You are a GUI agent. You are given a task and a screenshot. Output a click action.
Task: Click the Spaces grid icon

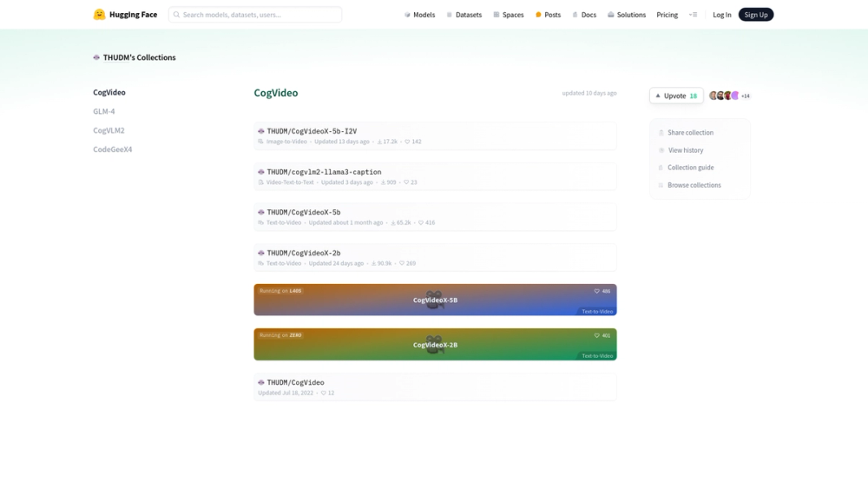496,15
